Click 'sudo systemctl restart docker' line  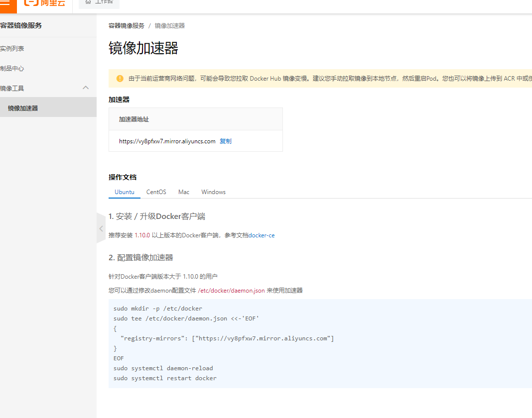click(x=165, y=378)
